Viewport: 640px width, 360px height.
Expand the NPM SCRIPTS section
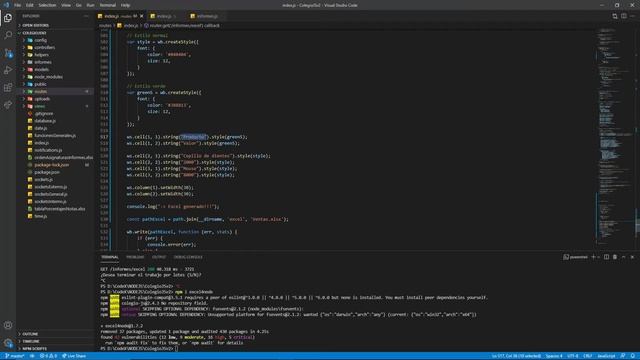tap(55, 349)
